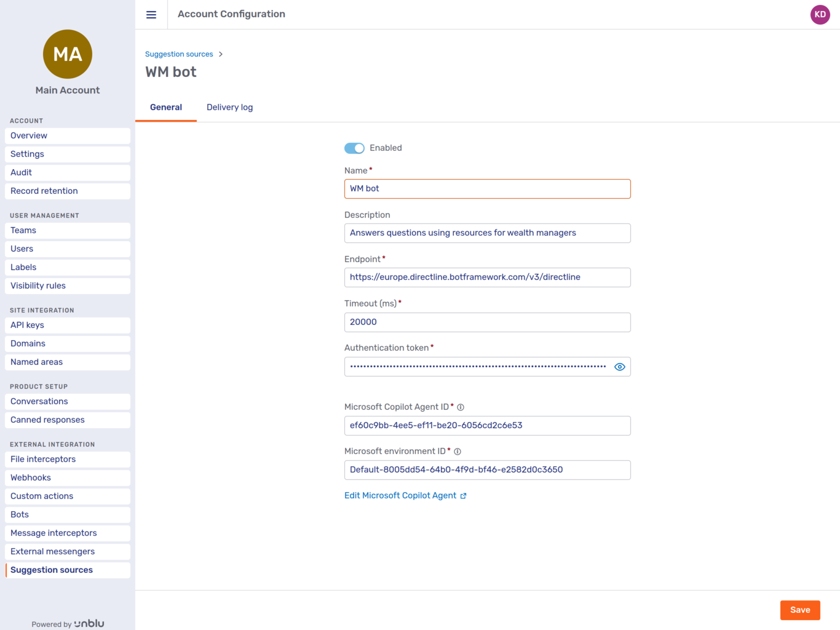Click the Main Account MA avatar
This screenshot has height=630, width=840.
(67, 54)
